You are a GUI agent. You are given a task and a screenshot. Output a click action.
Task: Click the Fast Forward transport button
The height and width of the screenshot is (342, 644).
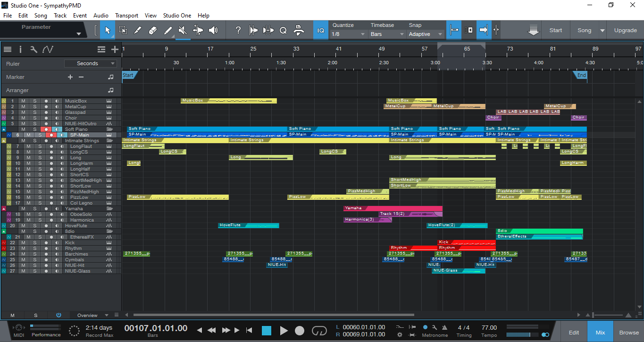point(226,330)
